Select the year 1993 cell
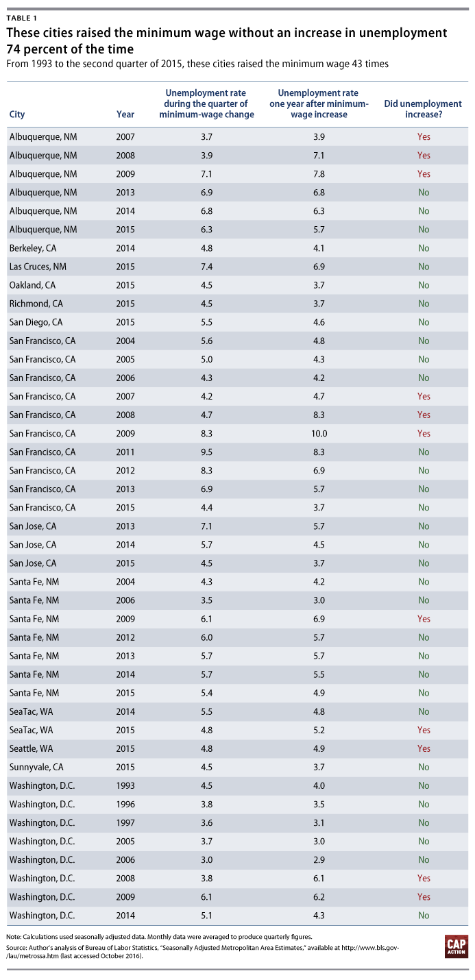Screen dimensions: 475x980 pos(125,785)
